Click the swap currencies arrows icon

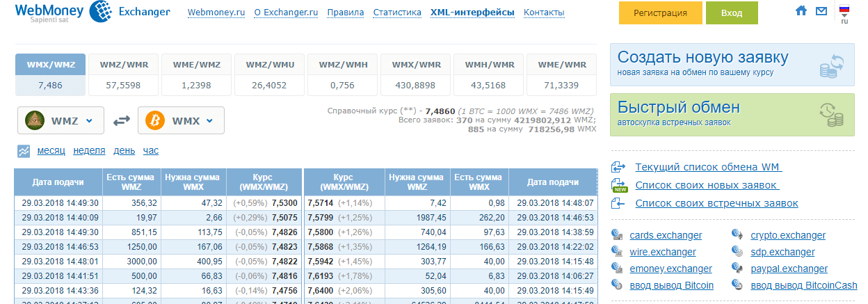tap(122, 120)
